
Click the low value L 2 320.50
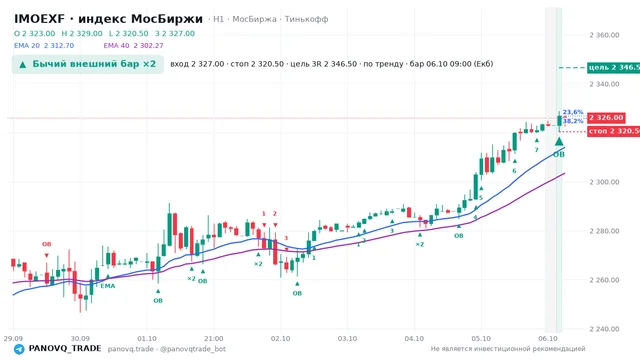(129, 33)
